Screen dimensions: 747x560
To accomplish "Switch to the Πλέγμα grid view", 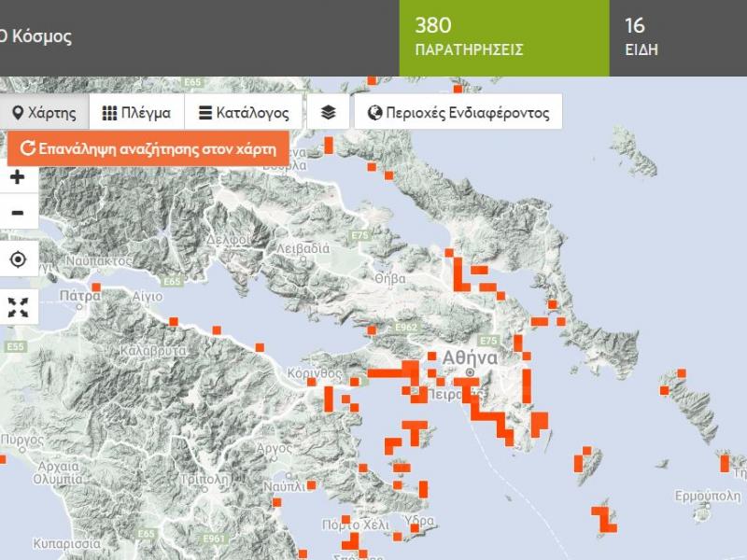I will tap(136, 113).
